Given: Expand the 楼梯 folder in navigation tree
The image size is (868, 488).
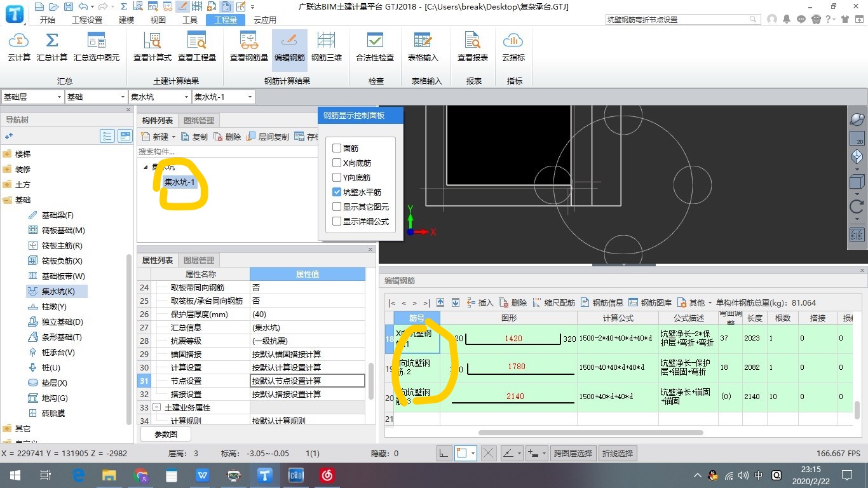Looking at the screenshot, I should tap(7, 154).
